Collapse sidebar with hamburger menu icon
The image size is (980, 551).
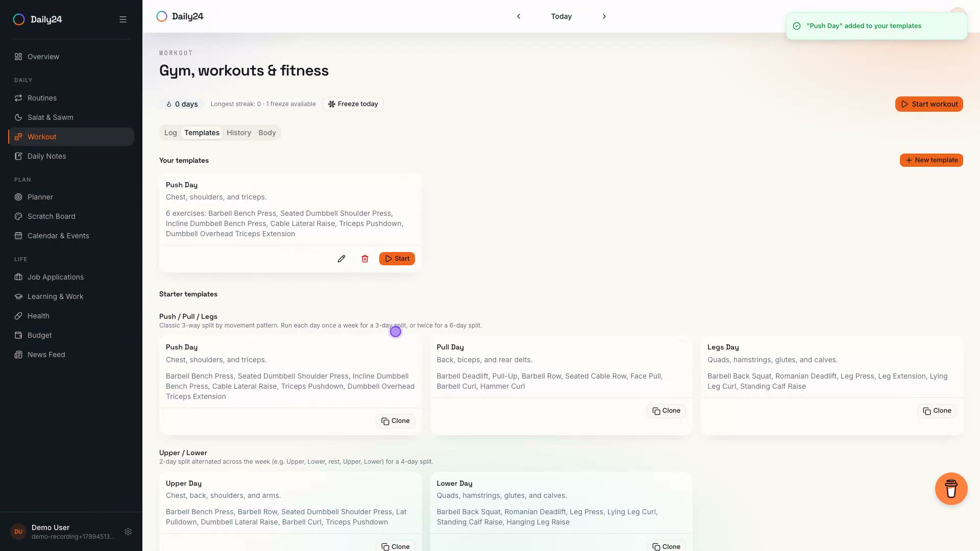pos(123,19)
